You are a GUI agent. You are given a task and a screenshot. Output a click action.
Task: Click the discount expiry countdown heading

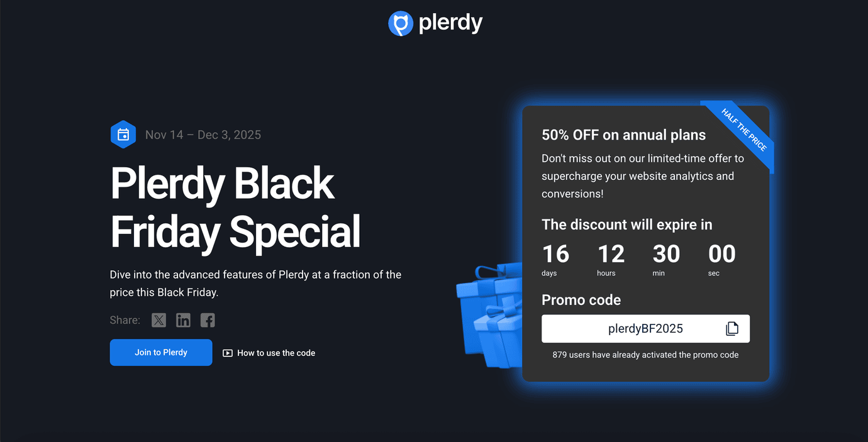point(626,224)
